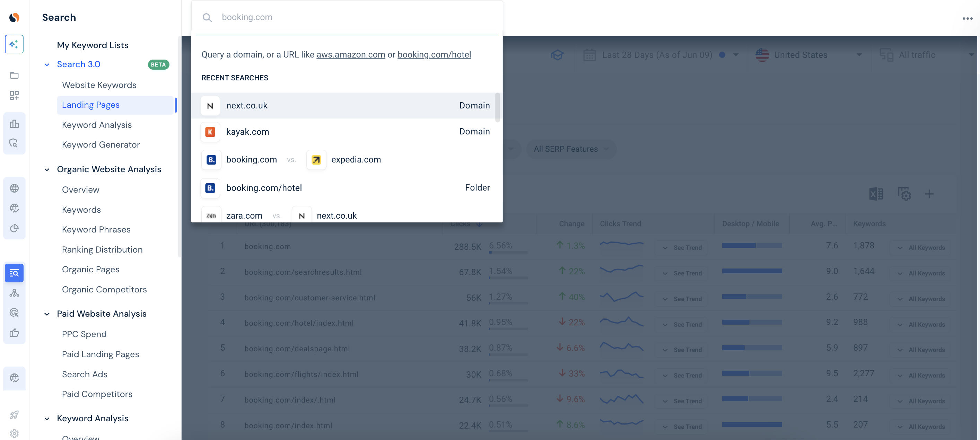Image resolution: width=980 pixels, height=440 pixels.
Task: Open settings gear icon at rail bottom
Action: [14, 433]
